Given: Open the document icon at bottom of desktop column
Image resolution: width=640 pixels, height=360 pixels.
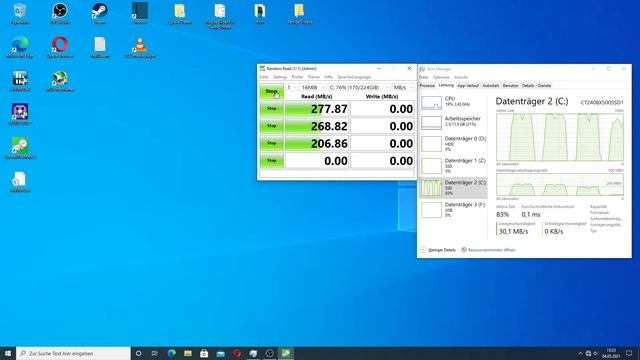Looking at the screenshot, I should point(20,182).
